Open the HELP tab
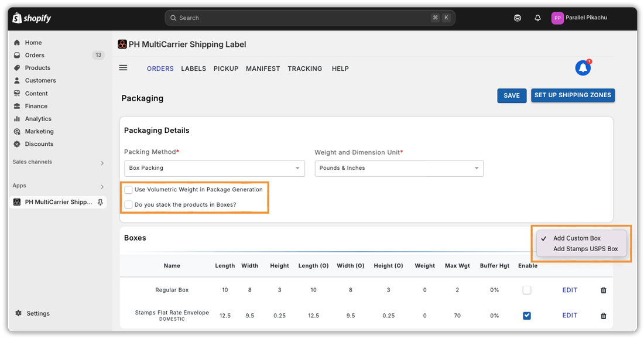This screenshot has width=644, height=339. pos(340,69)
